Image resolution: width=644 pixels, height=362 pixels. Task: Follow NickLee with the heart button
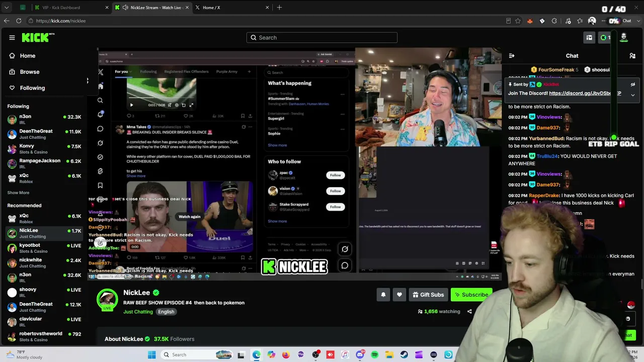pyautogui.click(x=399, y=295)
